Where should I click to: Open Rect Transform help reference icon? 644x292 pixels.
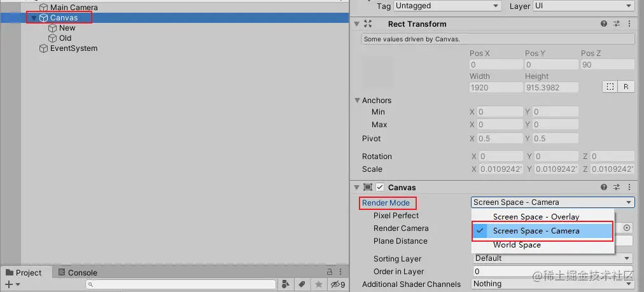pyautogui.click(x=604, y=24)
